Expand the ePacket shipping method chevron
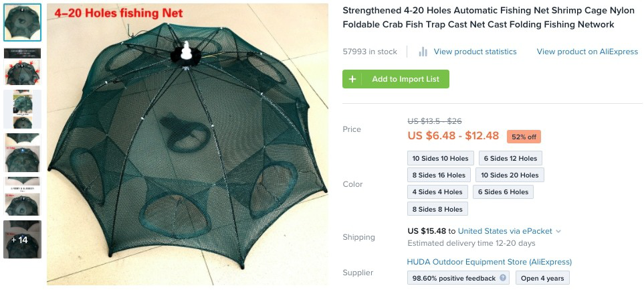 click(558, 232)
